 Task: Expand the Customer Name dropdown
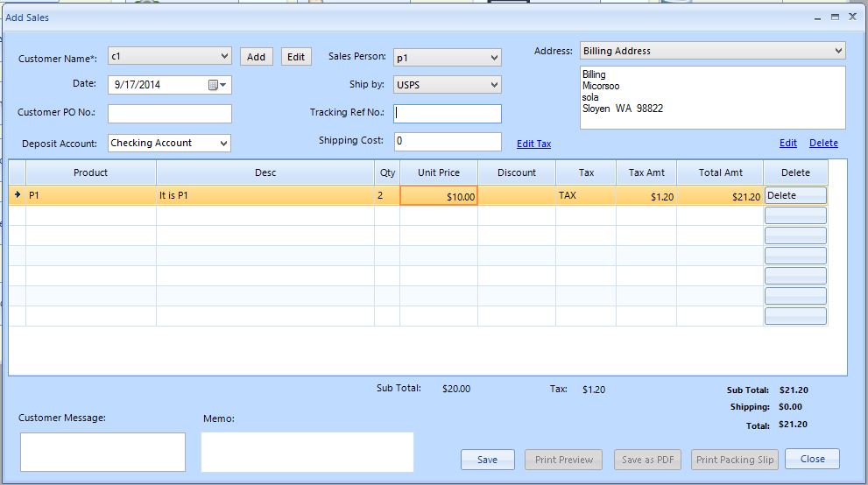224,56
